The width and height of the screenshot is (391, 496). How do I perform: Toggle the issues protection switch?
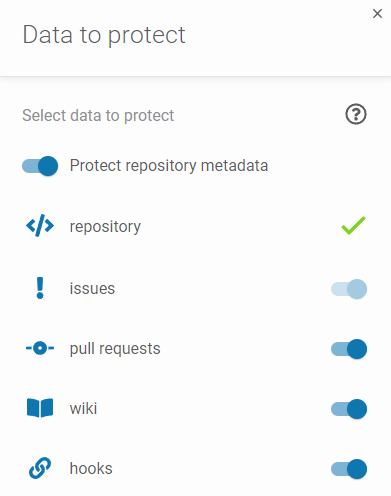point(349,289)
